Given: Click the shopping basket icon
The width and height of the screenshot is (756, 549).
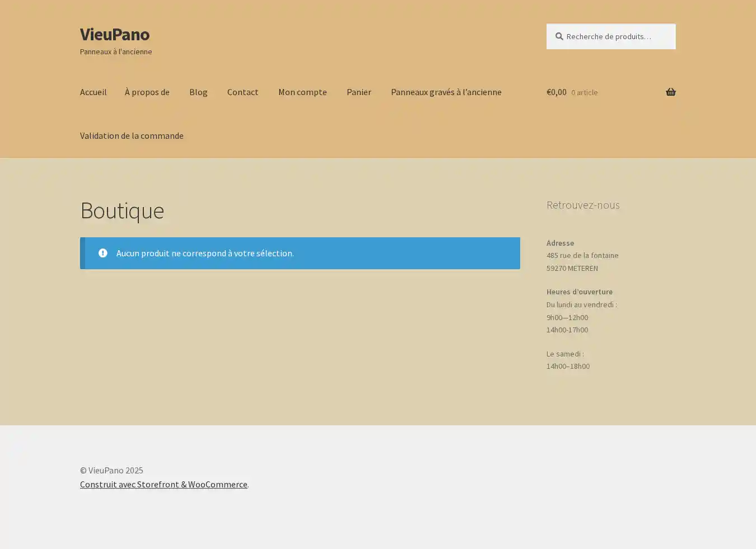Looking at the screenshot, I should 670,92.
